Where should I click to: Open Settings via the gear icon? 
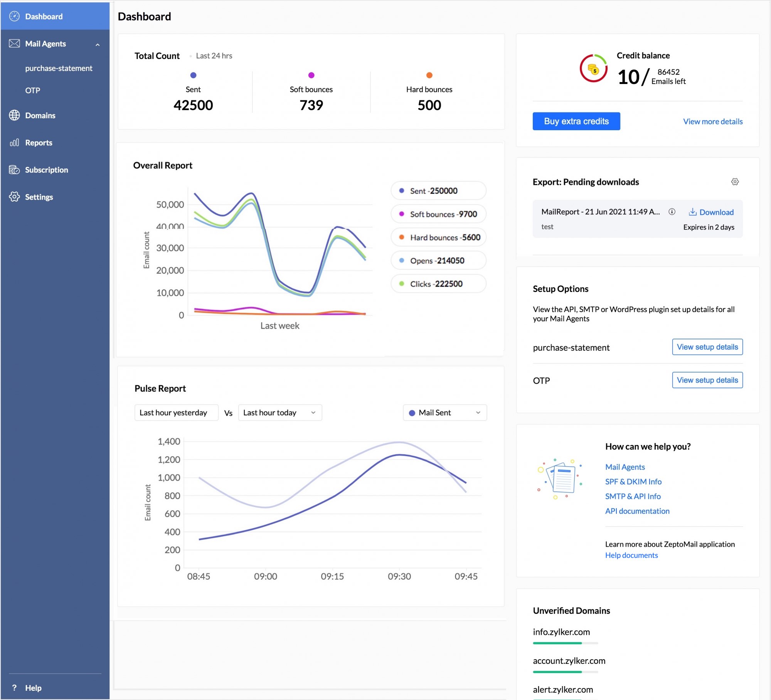tap(14, 197)
